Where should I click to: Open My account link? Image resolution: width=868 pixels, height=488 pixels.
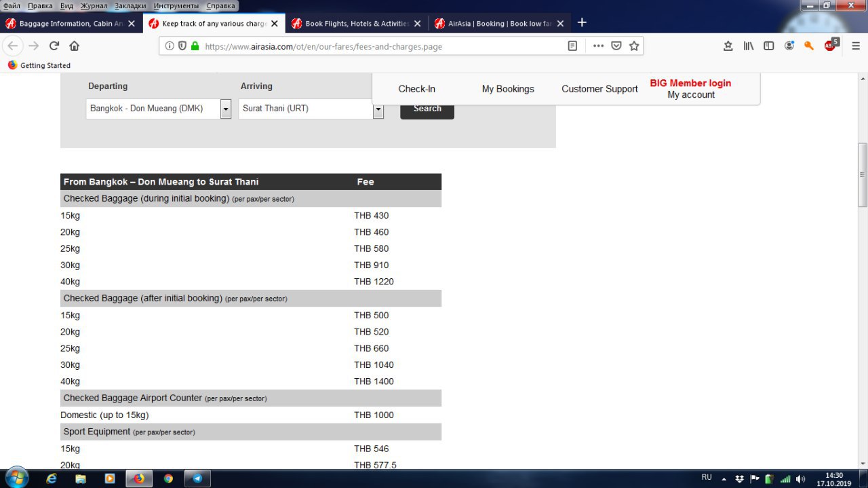[x=691, y=94]
